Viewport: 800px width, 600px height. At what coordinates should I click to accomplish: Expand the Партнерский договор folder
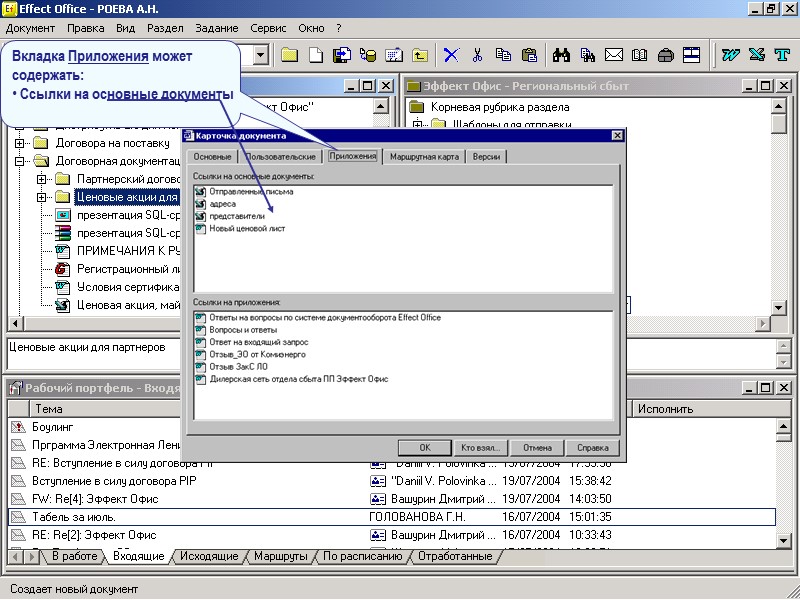click(x=41, y=179)
